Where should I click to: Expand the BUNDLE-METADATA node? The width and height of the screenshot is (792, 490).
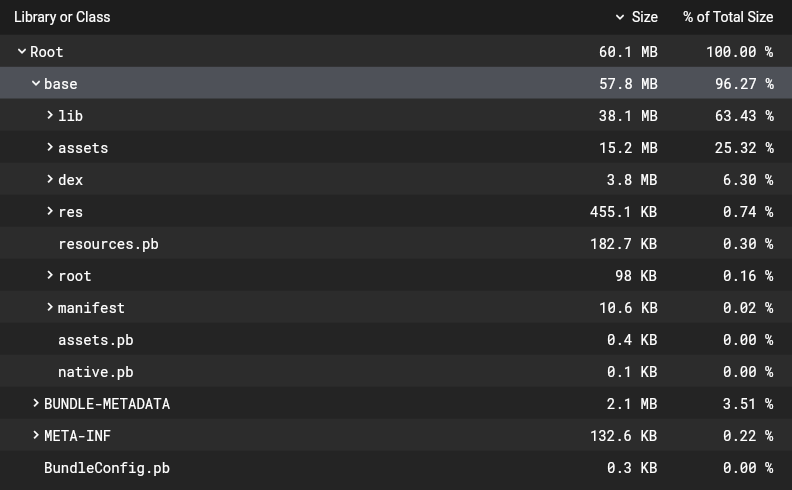pyautogui.click(x=36, y=404)
